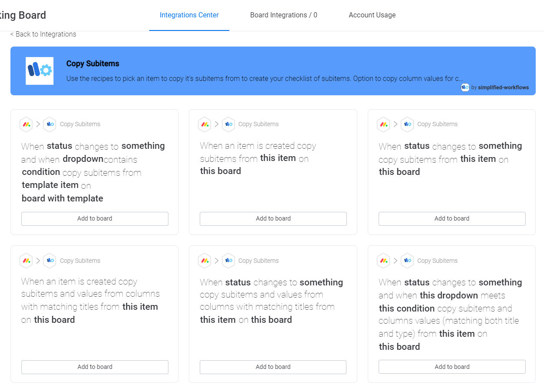Click the monday.com icon on the bottom-left recipe card
The image size is (544, 392).
[26, 261]
